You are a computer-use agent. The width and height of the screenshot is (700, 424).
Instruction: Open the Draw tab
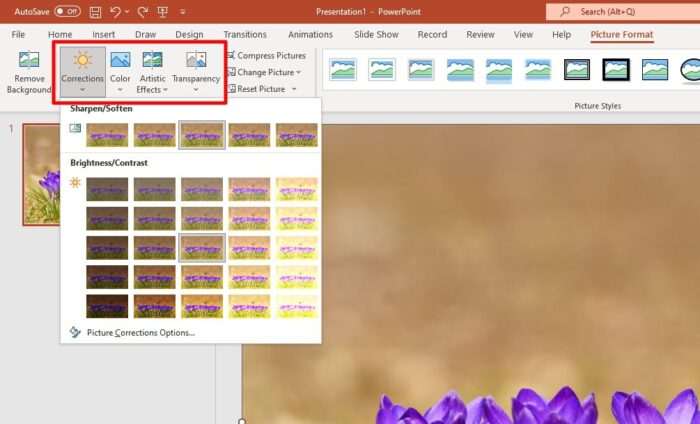click(x=146, y=34)
